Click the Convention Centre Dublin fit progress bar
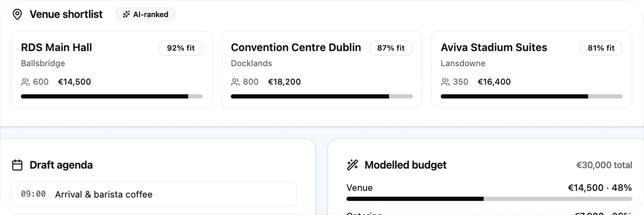This screenshot has height=215, width=644. 322,96
